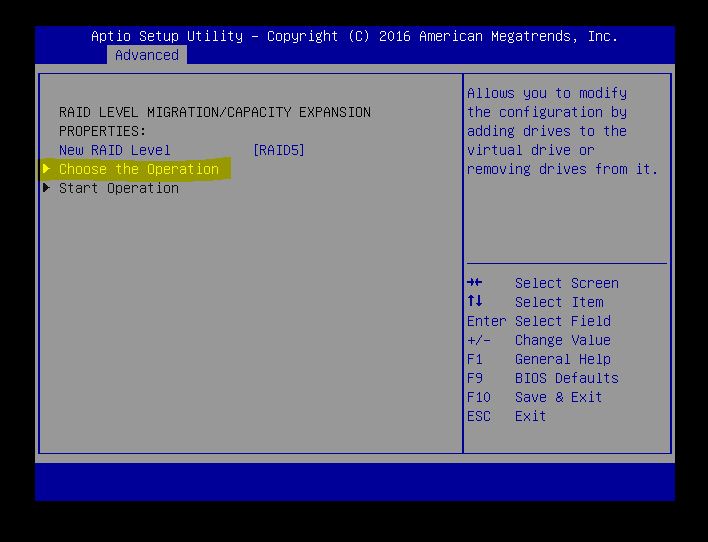
Task: Open the [RAID5] level value selector
Action: click(278, 150)
